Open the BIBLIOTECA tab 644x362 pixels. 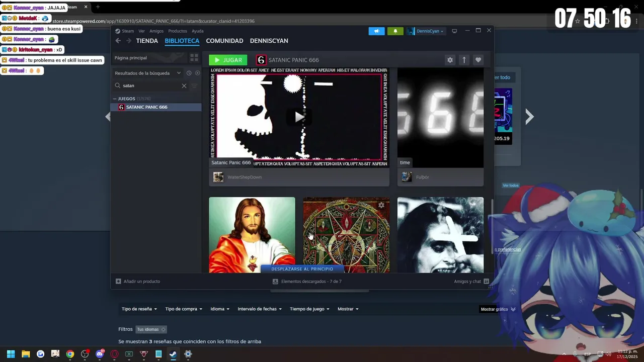(x=182, y=41)
